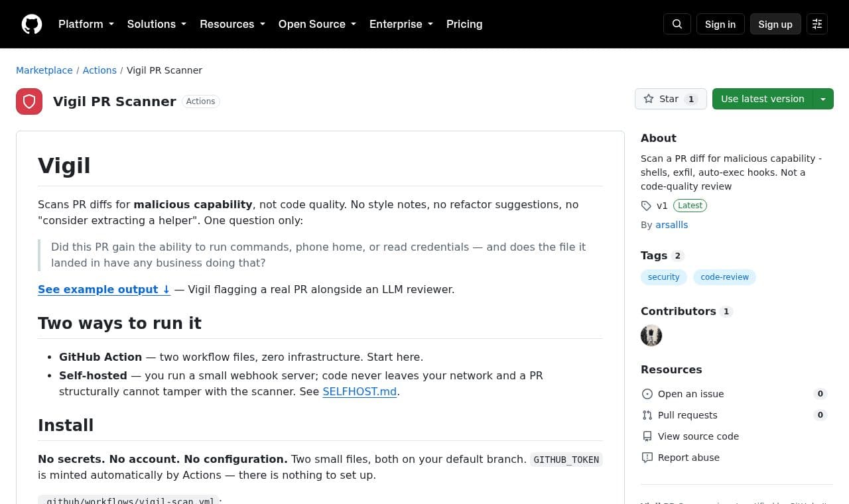Star the Vigil PR Scanner action

(x=671, y=99)
